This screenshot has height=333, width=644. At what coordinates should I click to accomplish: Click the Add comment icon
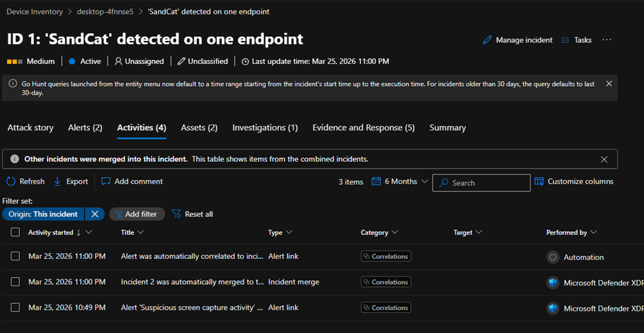pos(106,181)
